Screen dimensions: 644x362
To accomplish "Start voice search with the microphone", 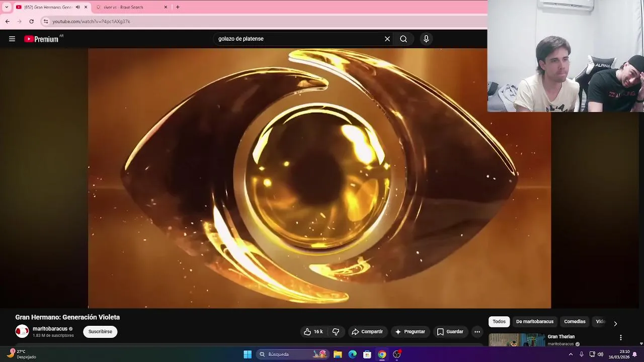I will [x=426, y=39].
